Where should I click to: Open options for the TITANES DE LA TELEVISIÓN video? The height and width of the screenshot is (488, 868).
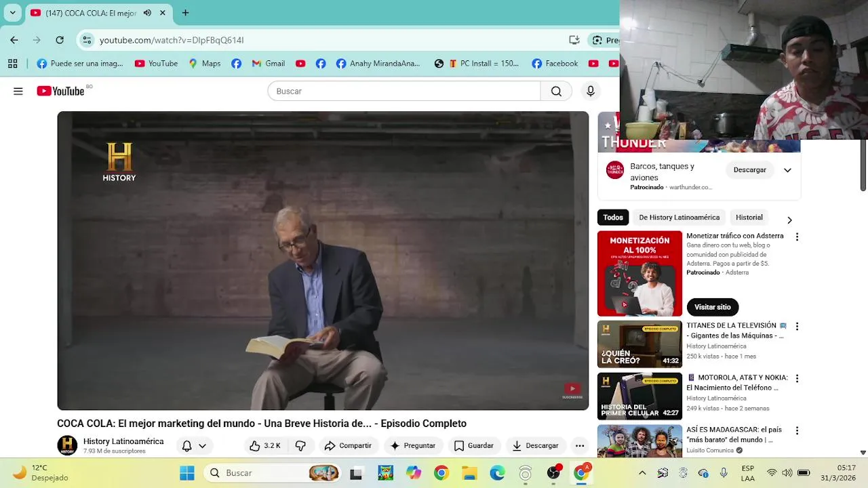[x=797, y=326]
